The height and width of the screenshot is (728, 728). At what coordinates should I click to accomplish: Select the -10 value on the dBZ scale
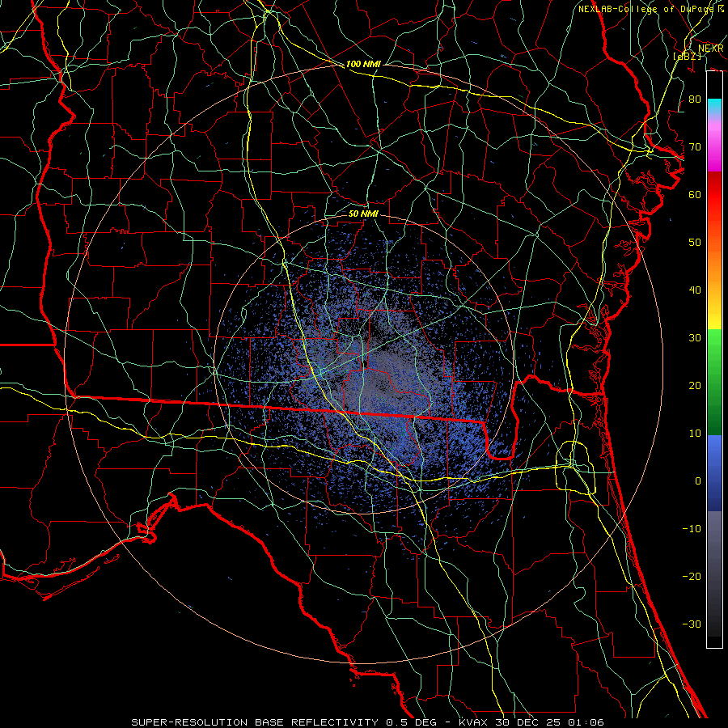point(692,529)
